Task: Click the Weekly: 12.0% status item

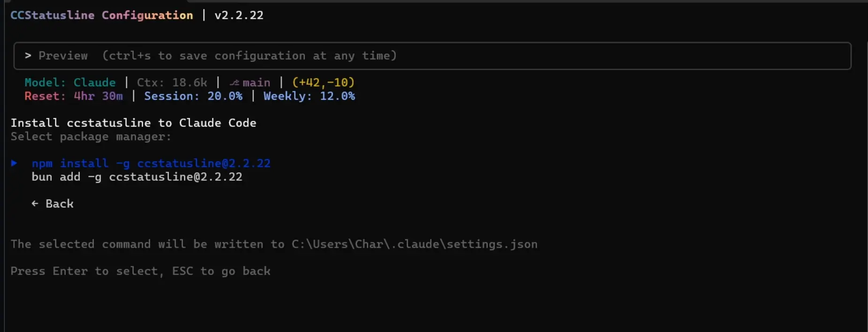Action: pos(309,96)
